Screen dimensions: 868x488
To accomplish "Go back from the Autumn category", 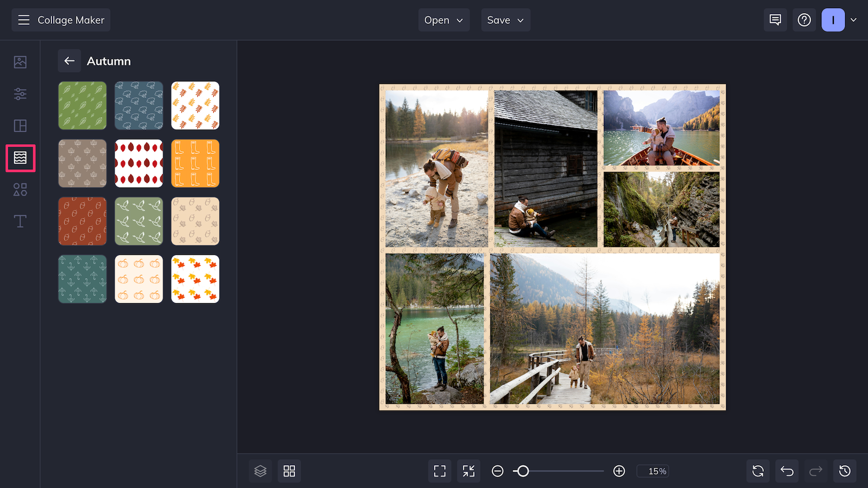I will pos(69,61).
